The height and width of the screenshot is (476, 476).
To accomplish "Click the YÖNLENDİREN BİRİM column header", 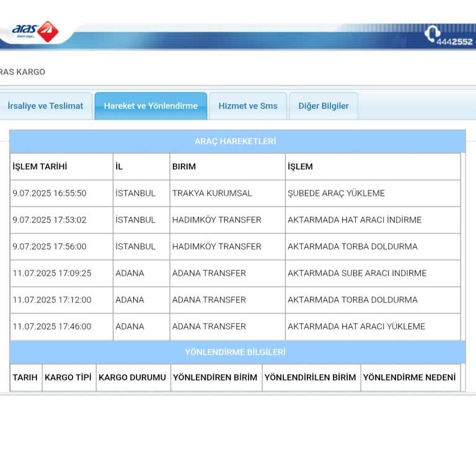I will coord(215,377).
